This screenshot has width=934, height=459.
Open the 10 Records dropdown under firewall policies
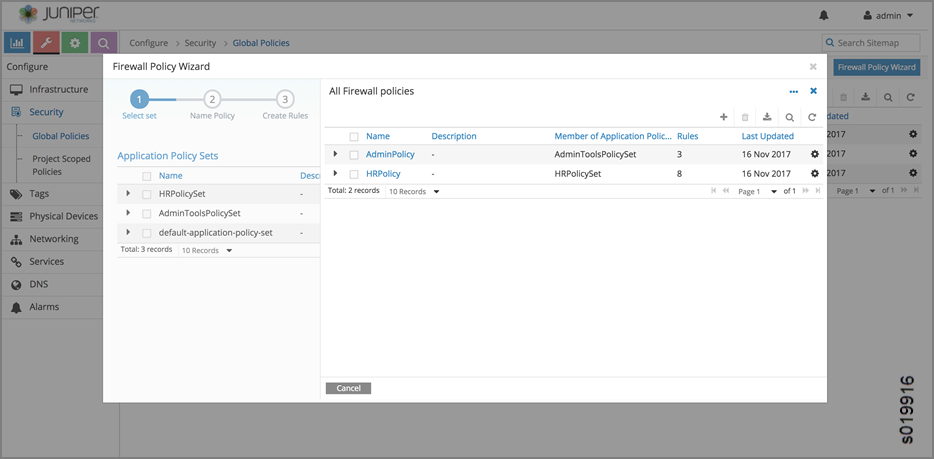(414, 191)
